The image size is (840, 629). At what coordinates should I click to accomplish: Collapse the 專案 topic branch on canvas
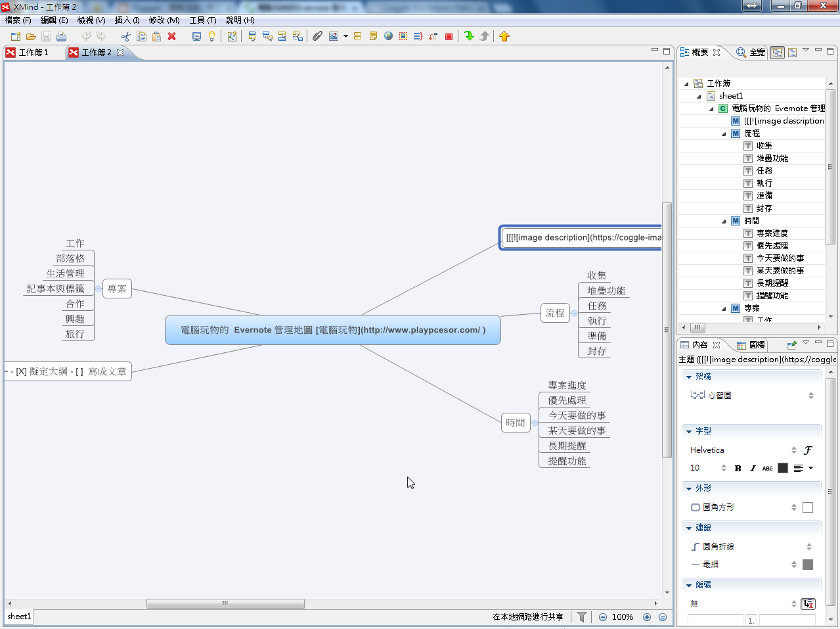pyautogui.click(x=99, y=289)
